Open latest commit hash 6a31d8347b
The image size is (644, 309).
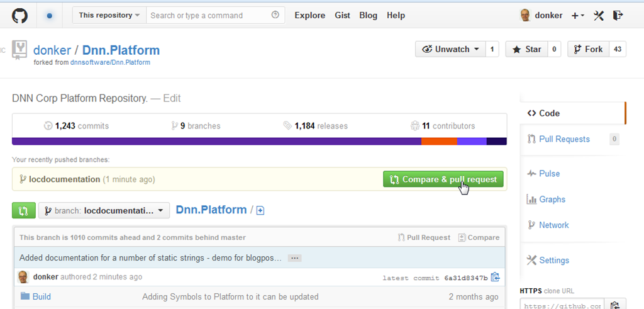tap(466, 278)
